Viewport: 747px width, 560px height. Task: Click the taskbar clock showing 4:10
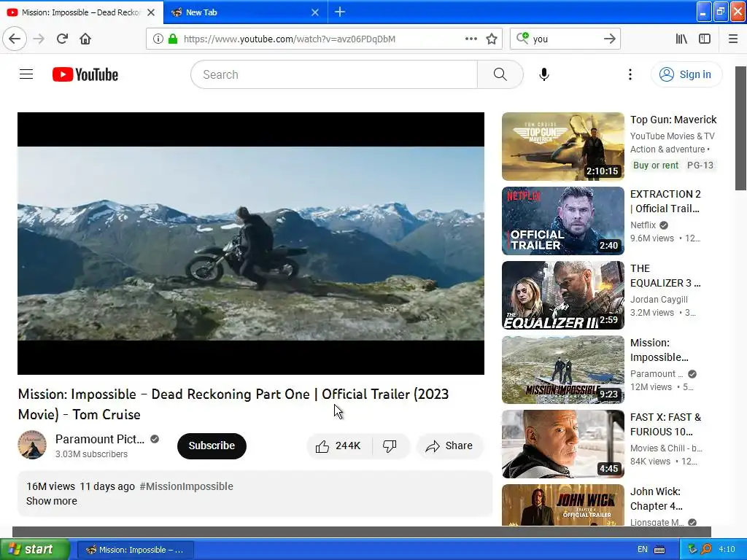pyautogui.click(x=727, y=550)
